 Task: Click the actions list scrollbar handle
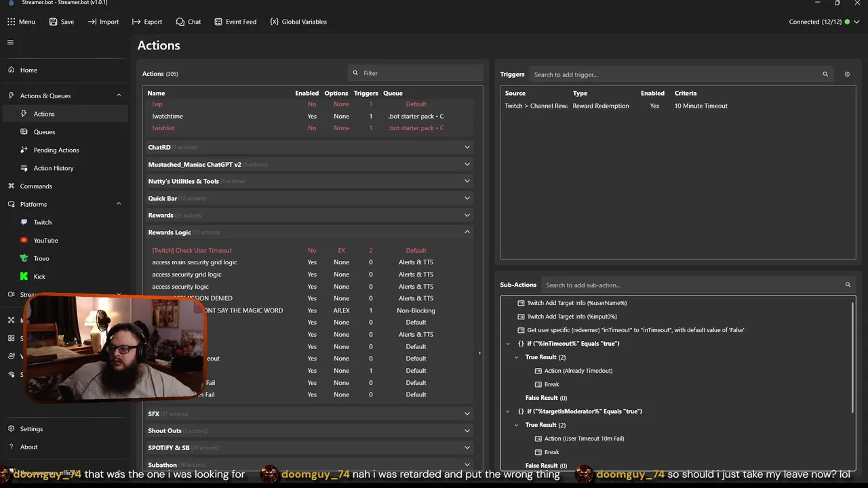[479, 352]
